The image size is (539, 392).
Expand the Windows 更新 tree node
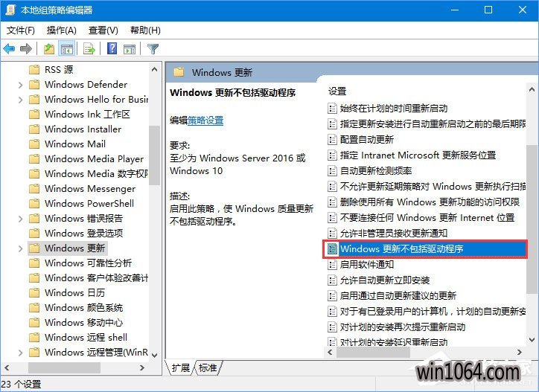pyautogui.click(x=20, y=248)
